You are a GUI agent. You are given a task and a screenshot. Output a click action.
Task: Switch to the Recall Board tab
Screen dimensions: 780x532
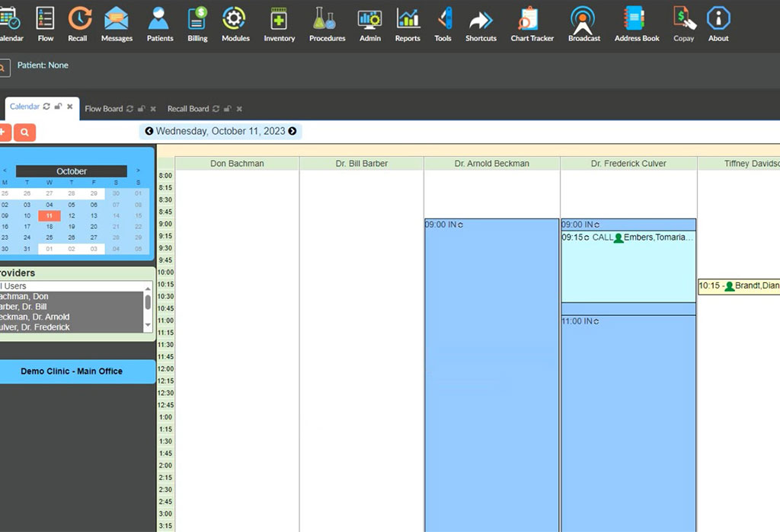pos(187,109)
